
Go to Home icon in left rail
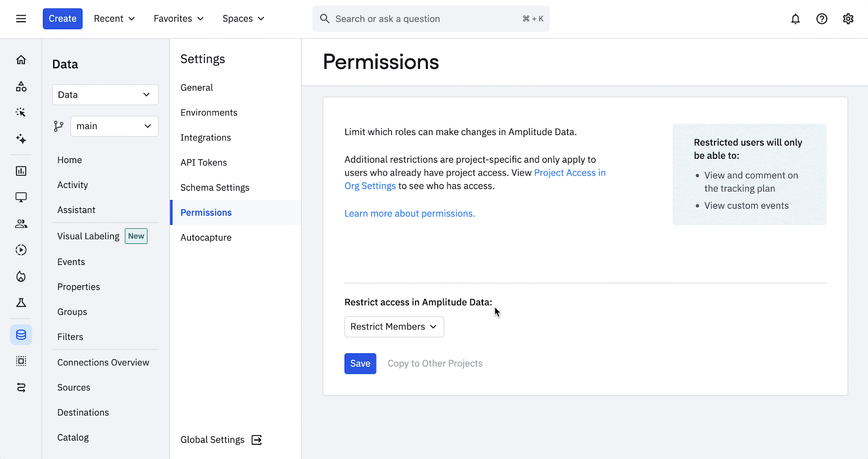[21, 60]
